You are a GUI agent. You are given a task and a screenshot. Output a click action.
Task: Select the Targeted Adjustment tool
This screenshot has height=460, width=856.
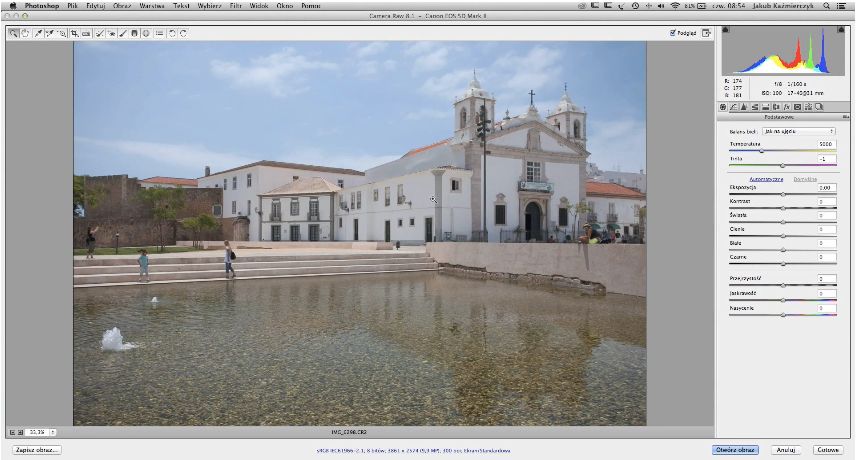62,33
